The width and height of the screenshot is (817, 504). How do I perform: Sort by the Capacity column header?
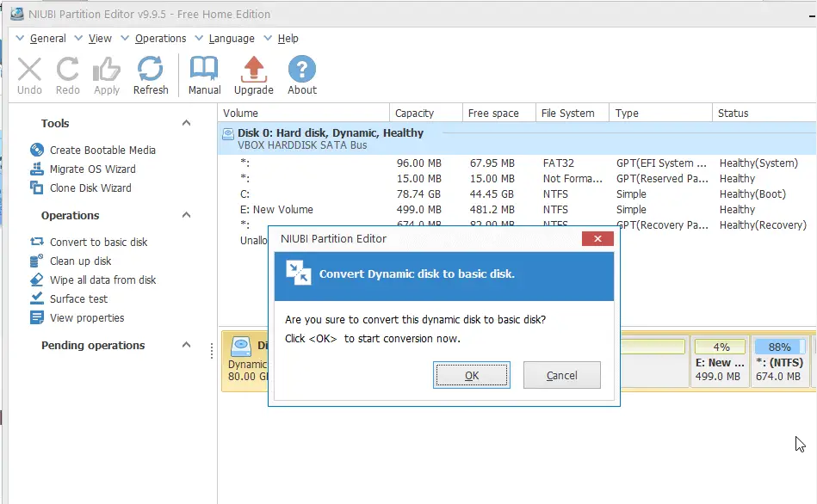(426, 113)
